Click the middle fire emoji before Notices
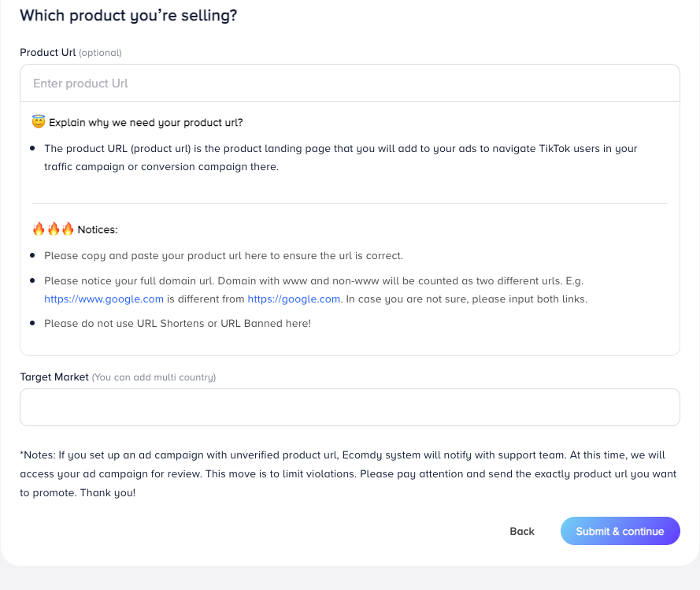Viewport: 700px width, 590px height. (53, 229)
